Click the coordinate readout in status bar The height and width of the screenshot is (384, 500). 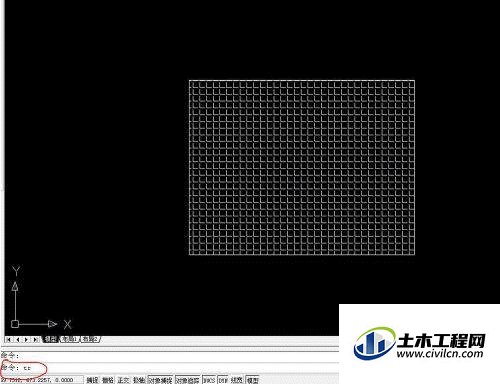tap(42, 380)
